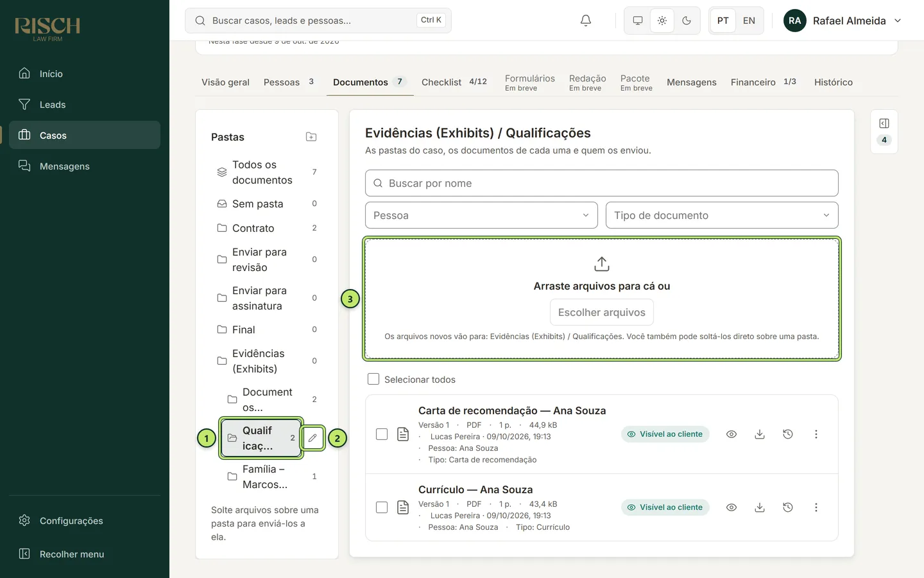Go to Financeiro tab
This screenshot has height=578, width=924.
click(764, 82)
